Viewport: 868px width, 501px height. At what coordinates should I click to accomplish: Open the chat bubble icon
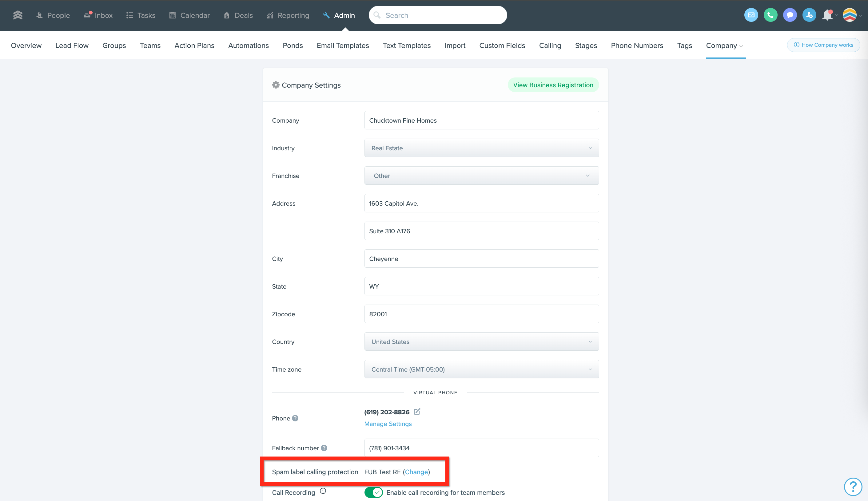[x=790, y=15]
